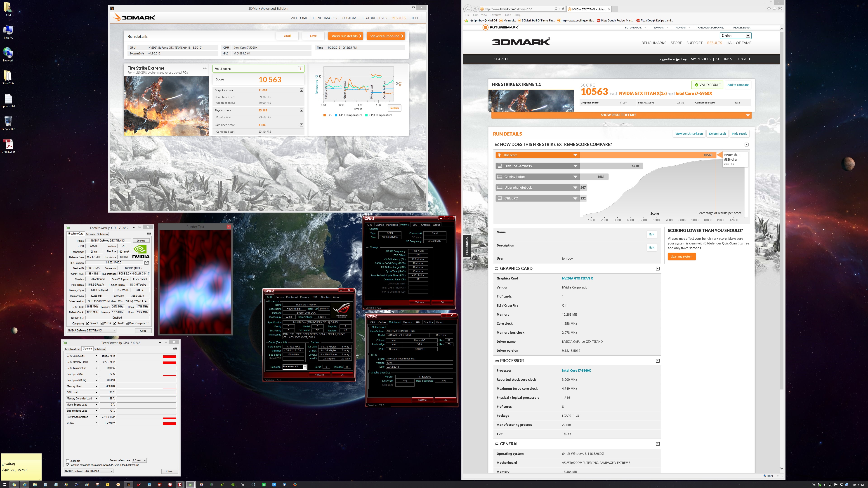Click View result online button
This screenshot has width=868, height=488.
(x=386, y=36)
